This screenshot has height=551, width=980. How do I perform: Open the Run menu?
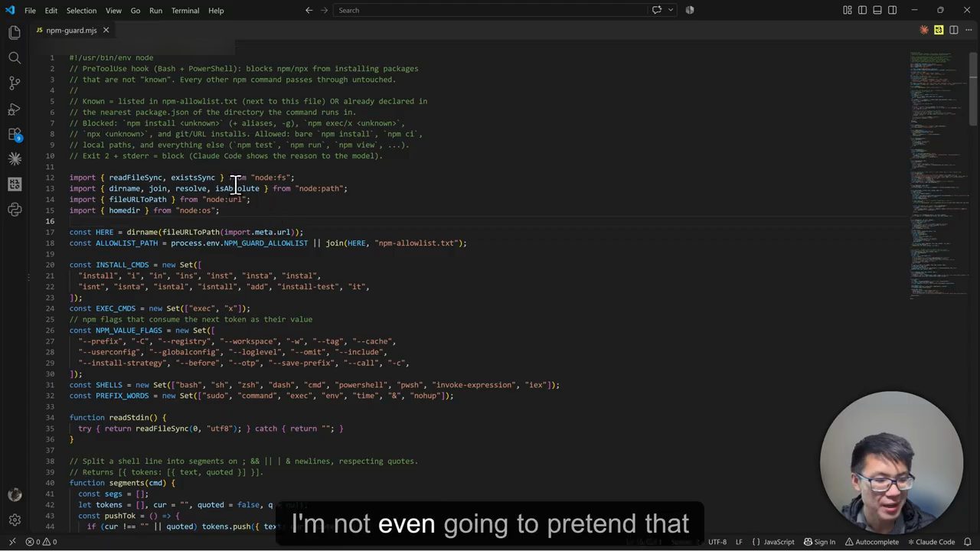point(155,11)
